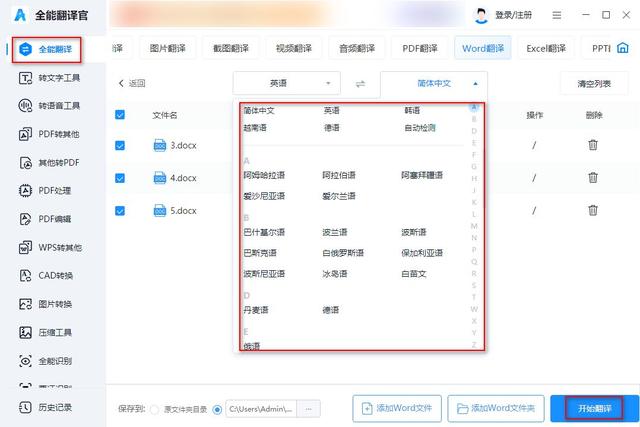The image size is (640, 427).
Task: Click the 添加Word文件夹 button
Action: [496, 408]
